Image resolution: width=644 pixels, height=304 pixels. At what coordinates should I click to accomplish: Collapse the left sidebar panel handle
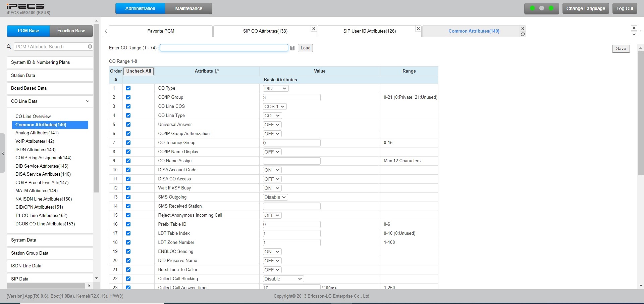click(x=3, y=153)
